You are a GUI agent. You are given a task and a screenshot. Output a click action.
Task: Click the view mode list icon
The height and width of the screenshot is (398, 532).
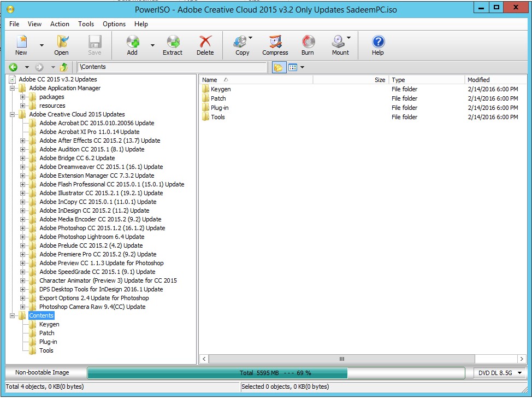293,67
